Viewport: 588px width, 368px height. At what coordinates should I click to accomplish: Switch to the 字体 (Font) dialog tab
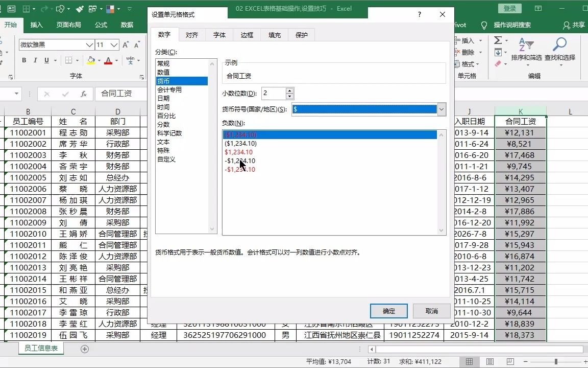click(219, 35)
